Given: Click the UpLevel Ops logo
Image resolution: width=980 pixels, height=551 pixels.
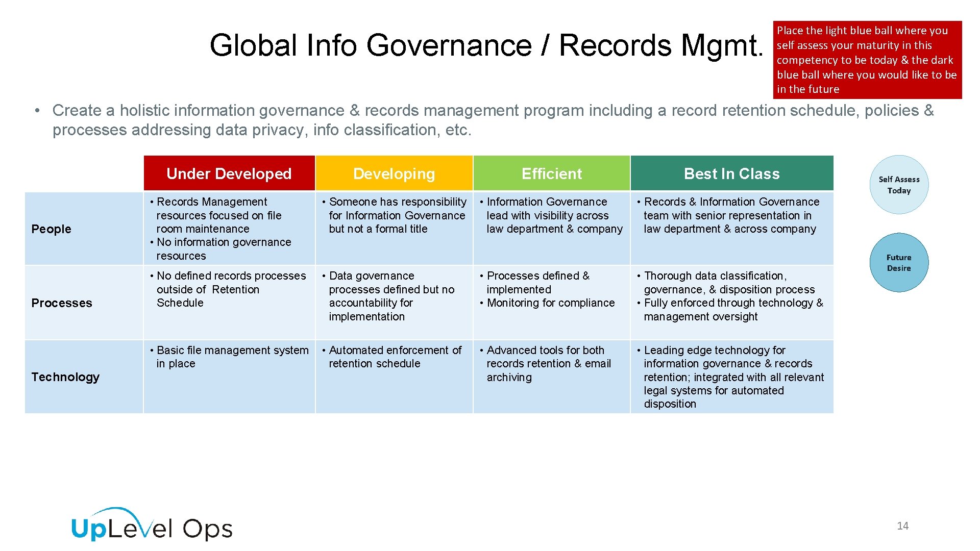Looking at the screenshot, I should pyautogui.click(x=152, y=525).
